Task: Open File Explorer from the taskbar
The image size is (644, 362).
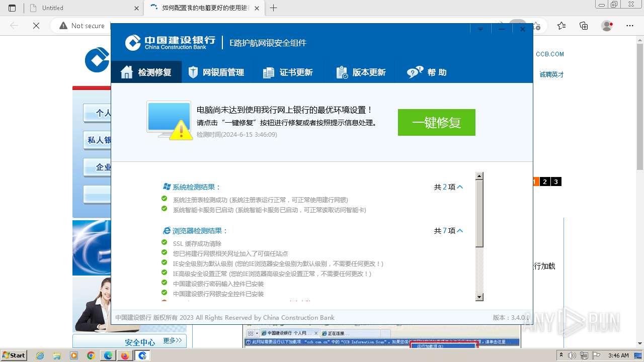Action: pos(57,355)
